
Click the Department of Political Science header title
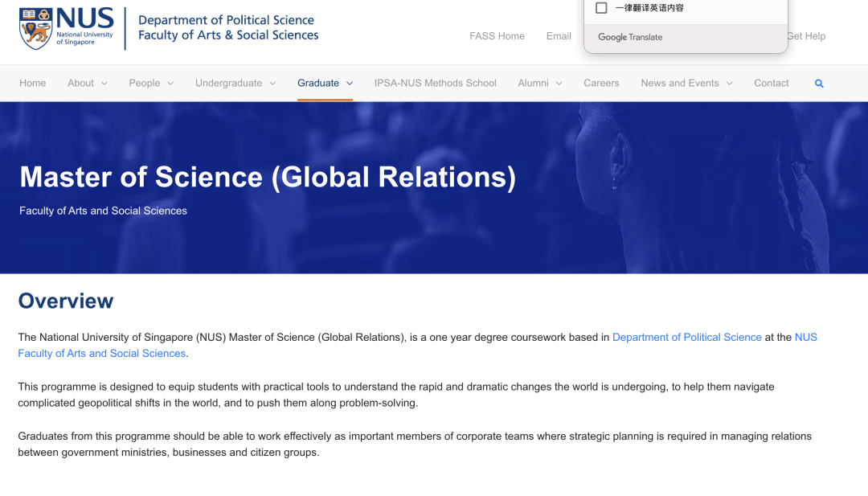pos(226,20)
